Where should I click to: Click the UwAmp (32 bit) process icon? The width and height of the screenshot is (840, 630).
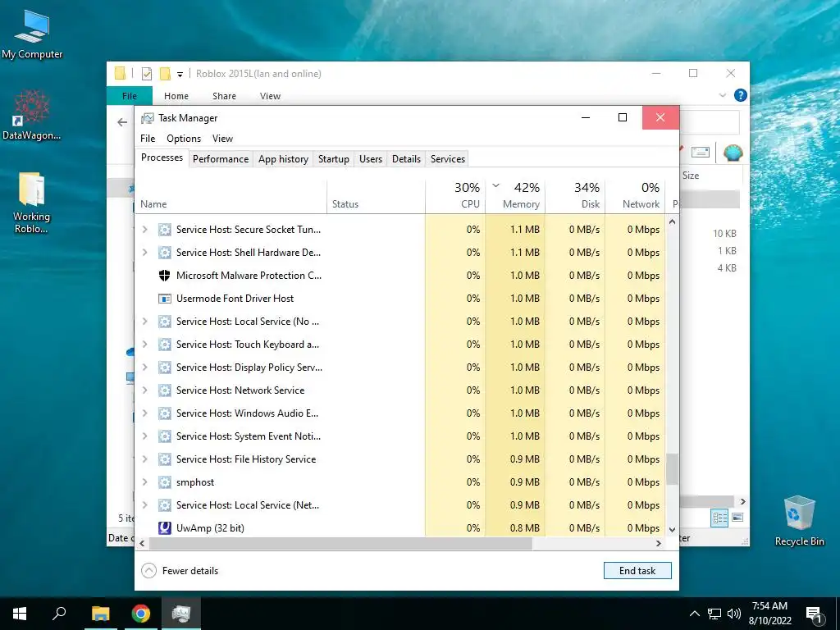pos(164,528)
